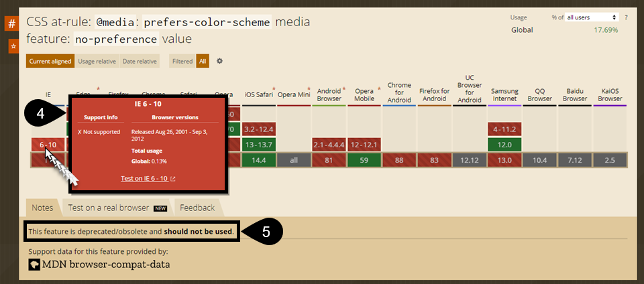Select the Filtered browsers option
The height and width of the screenshot is (284, 644).
(182, 62)
